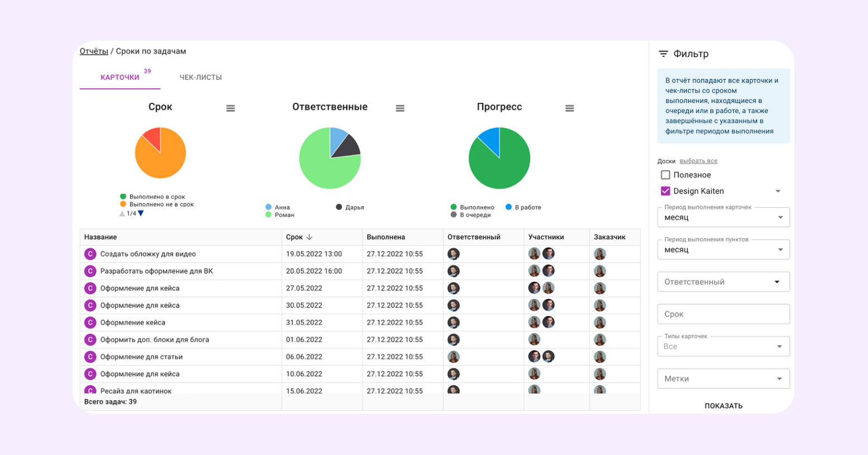Select the Карточки tab
Image resolution: width=868 pixels, height=455 pixels.
coord(120,78)
